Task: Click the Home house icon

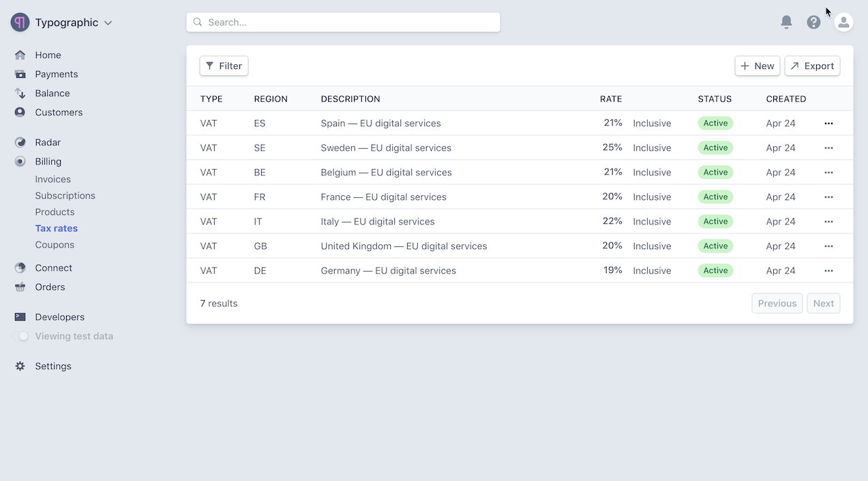Action: (x=20, y=55)
